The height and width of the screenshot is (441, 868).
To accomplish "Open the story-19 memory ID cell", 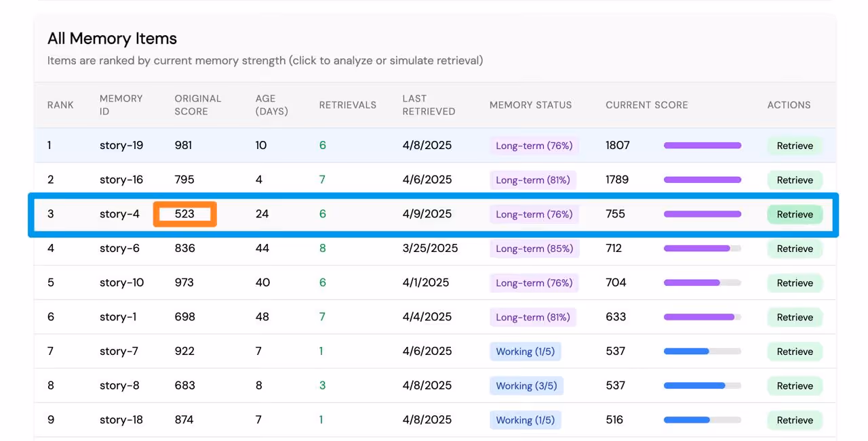I will [121, 146].
